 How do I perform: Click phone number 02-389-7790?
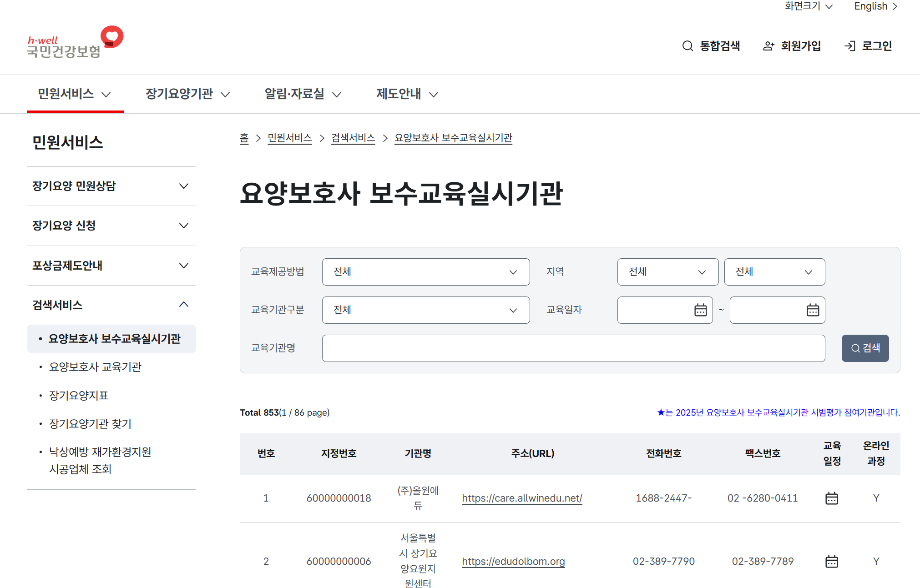pyautogui.click(x=663, y=562)
